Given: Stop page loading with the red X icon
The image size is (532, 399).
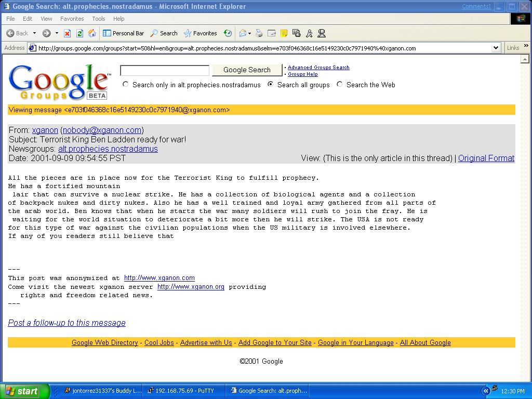Looking at the screenshot, I should tap(67, 33).
